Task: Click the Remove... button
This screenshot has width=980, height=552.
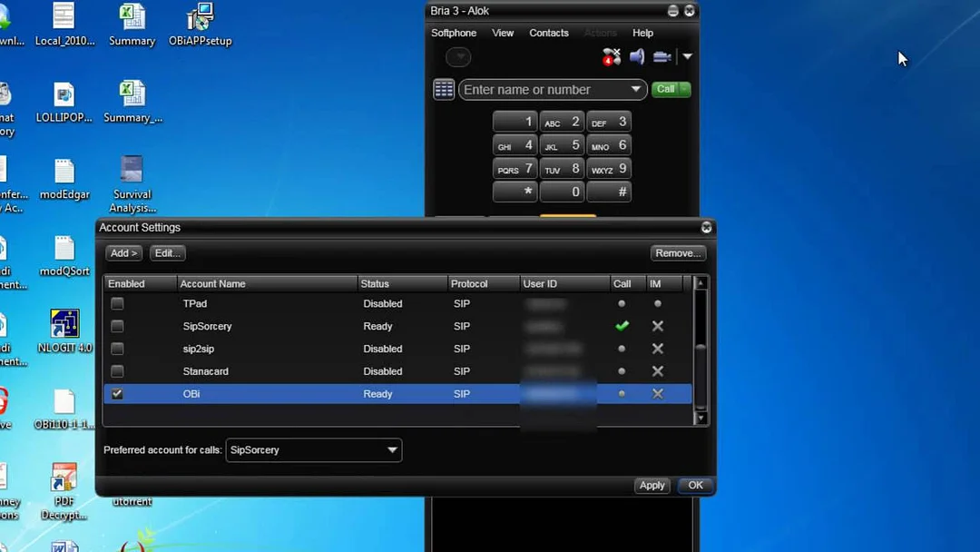Action: (x=678, y=253)
